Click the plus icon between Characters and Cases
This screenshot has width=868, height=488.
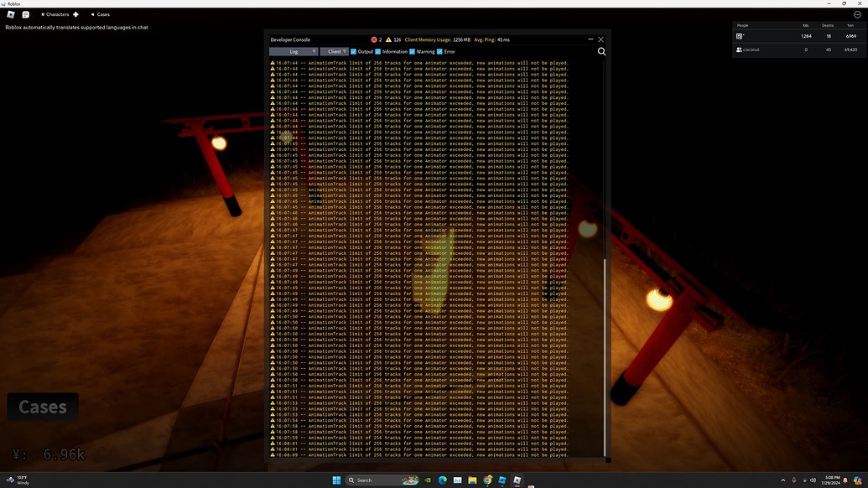click(x=75, y=14)
